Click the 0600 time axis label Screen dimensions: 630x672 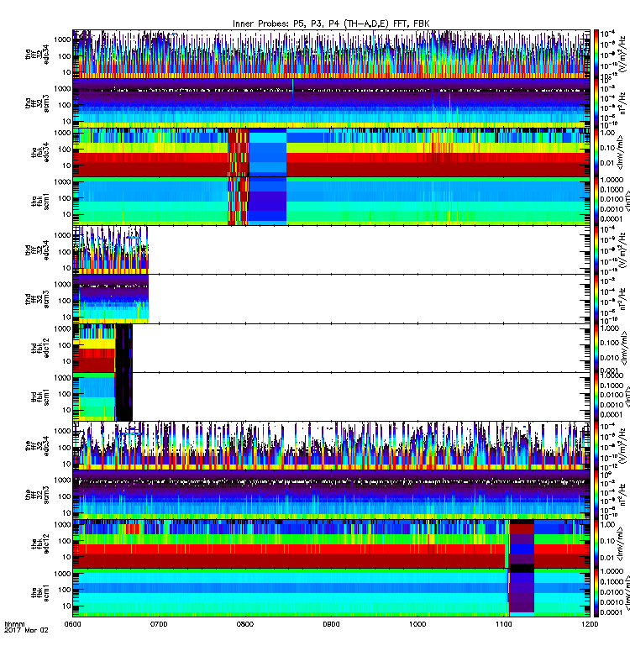[72, 624]
